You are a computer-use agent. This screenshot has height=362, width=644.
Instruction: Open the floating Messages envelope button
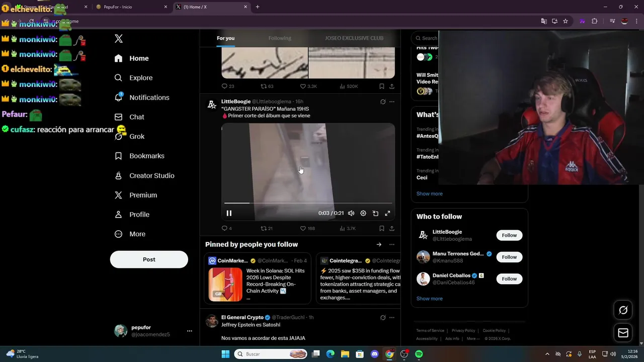tap(623, 333)
